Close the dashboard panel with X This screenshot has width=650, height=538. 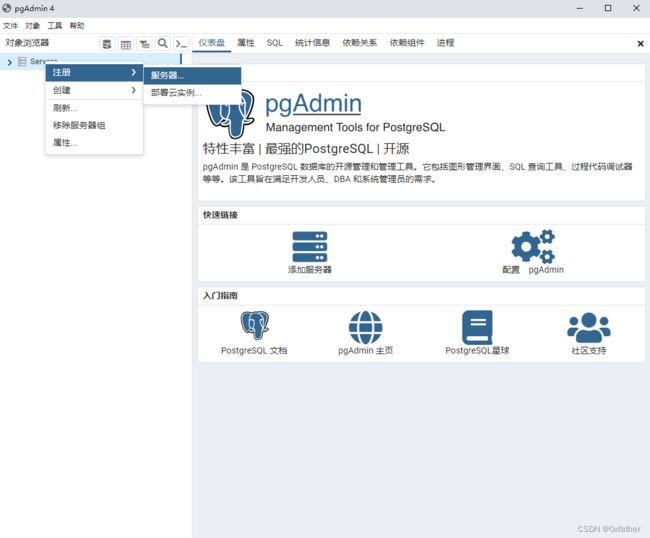[640, 44]
